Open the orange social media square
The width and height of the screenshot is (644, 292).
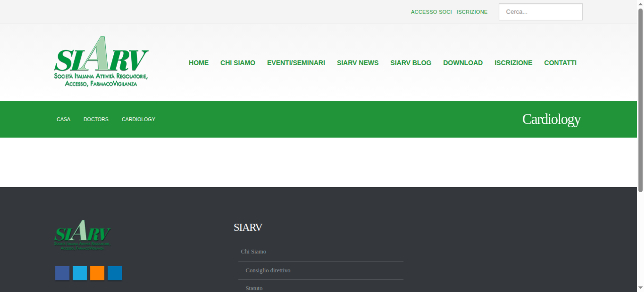(97, 273)
